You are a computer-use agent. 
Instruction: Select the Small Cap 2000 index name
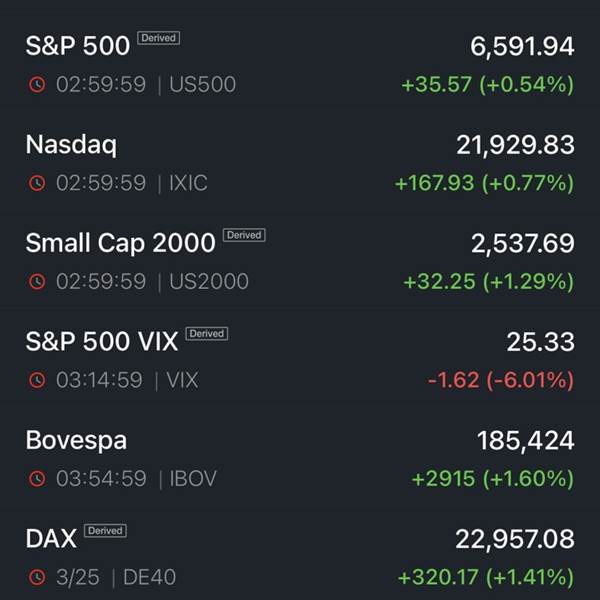pos(120,243)
